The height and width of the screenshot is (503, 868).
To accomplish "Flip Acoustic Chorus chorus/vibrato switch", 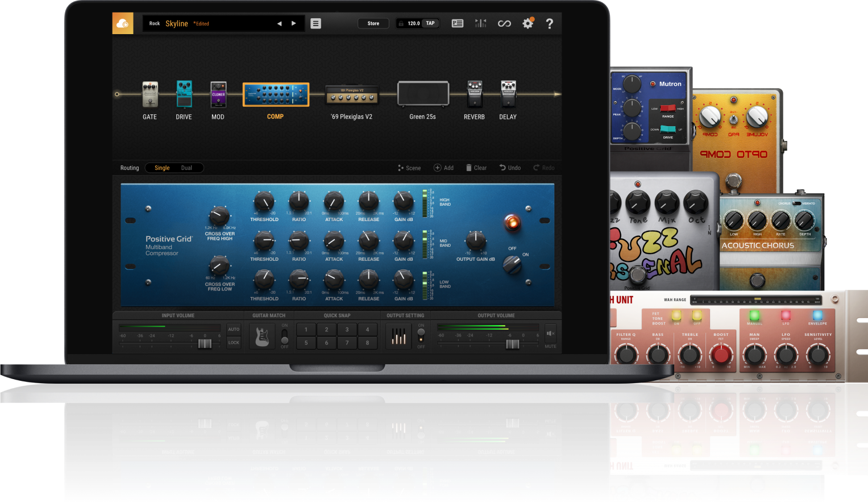I will tap(796, 203).
